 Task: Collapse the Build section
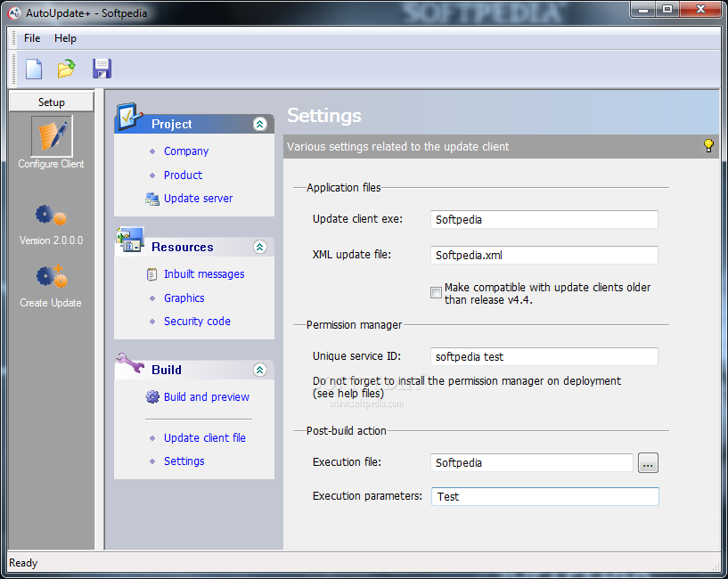pos(259,370)
